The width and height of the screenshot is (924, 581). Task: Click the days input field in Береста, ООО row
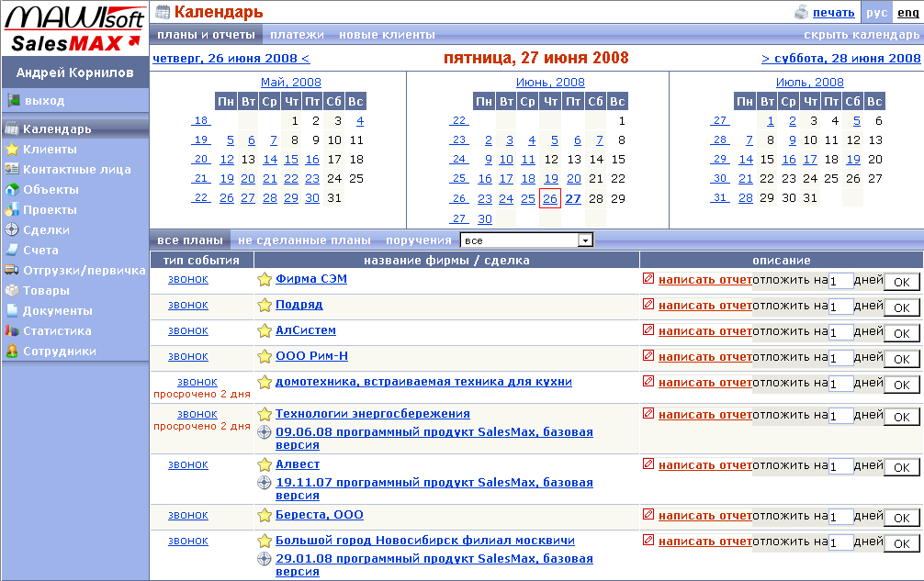(840, 517)
